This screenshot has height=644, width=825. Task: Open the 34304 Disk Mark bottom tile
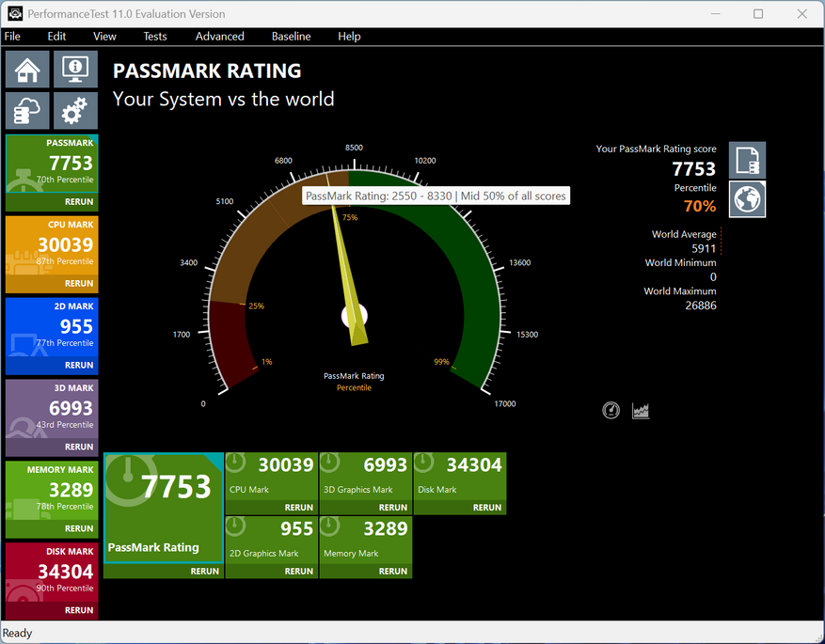click(x=460, y=477)
